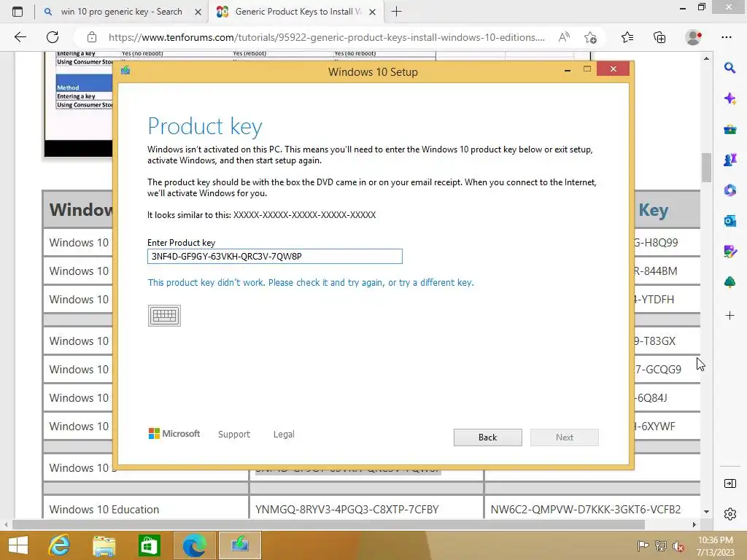Open the network tray icon
The width and height of the screenshot is (747, 560).
pyautogui.click(x=661, y=545)
